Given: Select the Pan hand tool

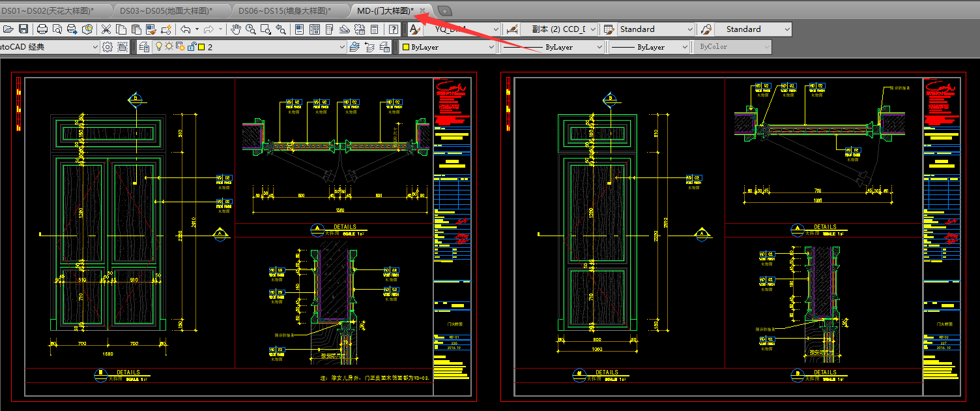Looking at the screenshot, I should tap(235, 29).
